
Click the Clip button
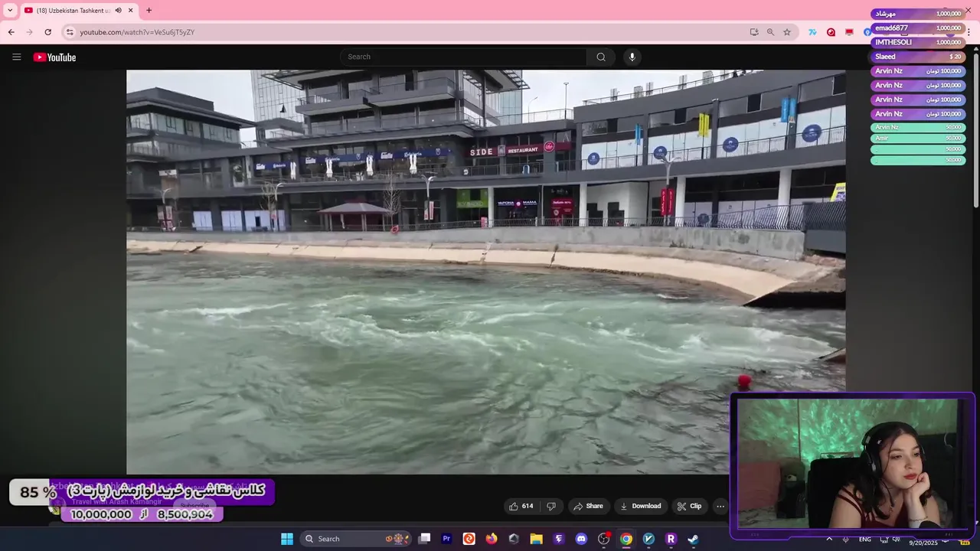pos(690,506)
